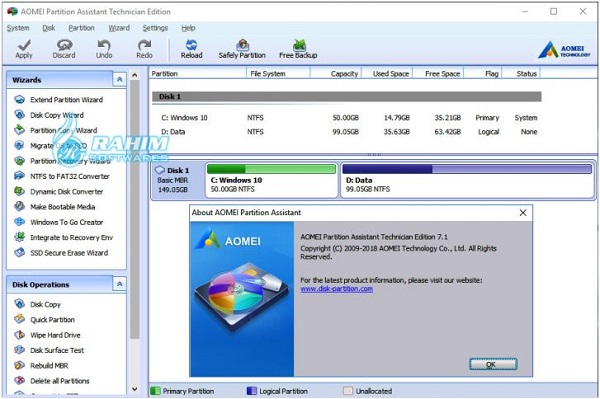Click the Discard toolbar icon

click(x=64, y=45)
